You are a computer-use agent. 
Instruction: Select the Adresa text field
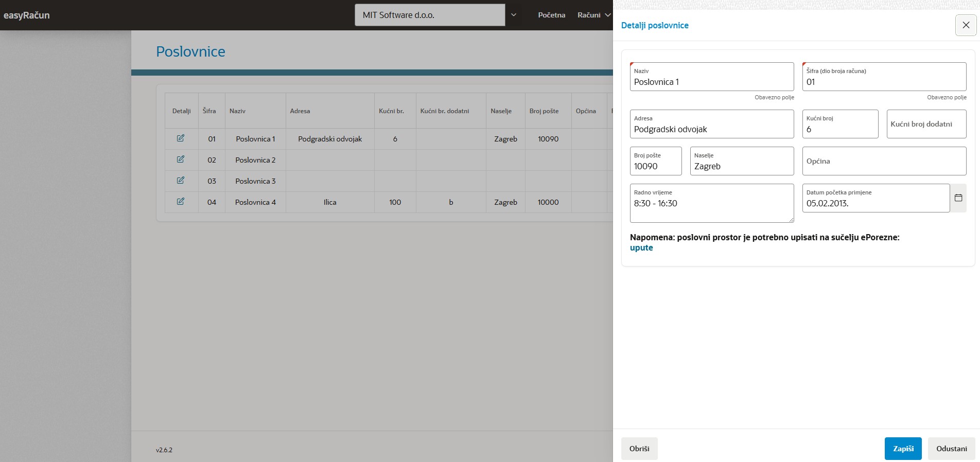(711, 130)
